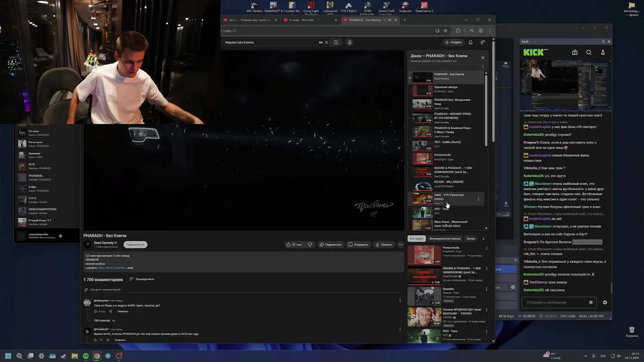Image resolution: width=644 pixels, height=362 pixels.
Task: Open the Kick browse icon
Action: [575, 52]
